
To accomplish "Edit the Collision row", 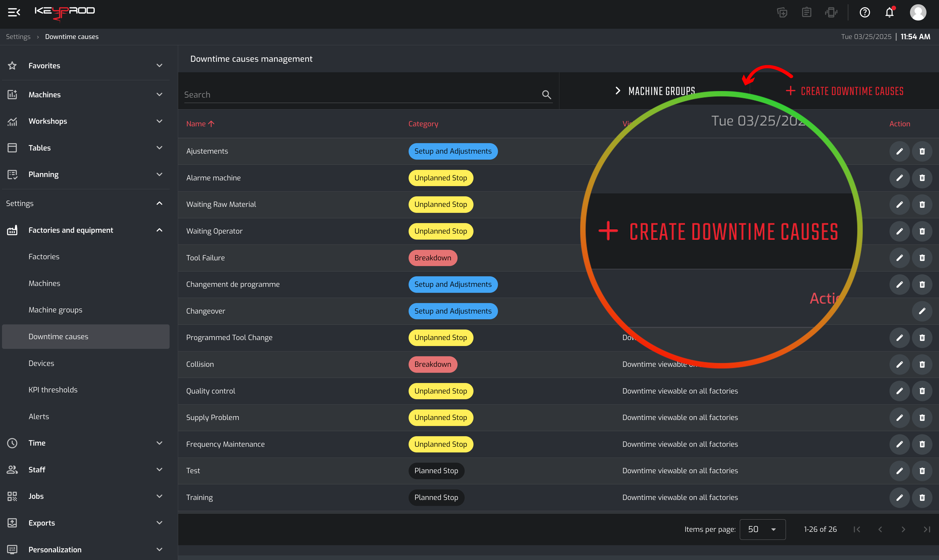I will [x=899, y=364].
